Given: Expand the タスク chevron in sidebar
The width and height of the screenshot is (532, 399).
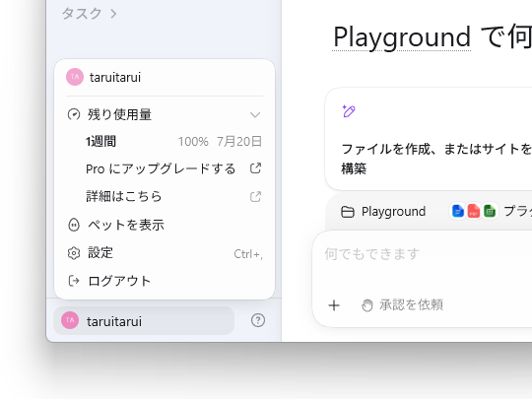Looking at the screenshot, I should pos(113,14).
